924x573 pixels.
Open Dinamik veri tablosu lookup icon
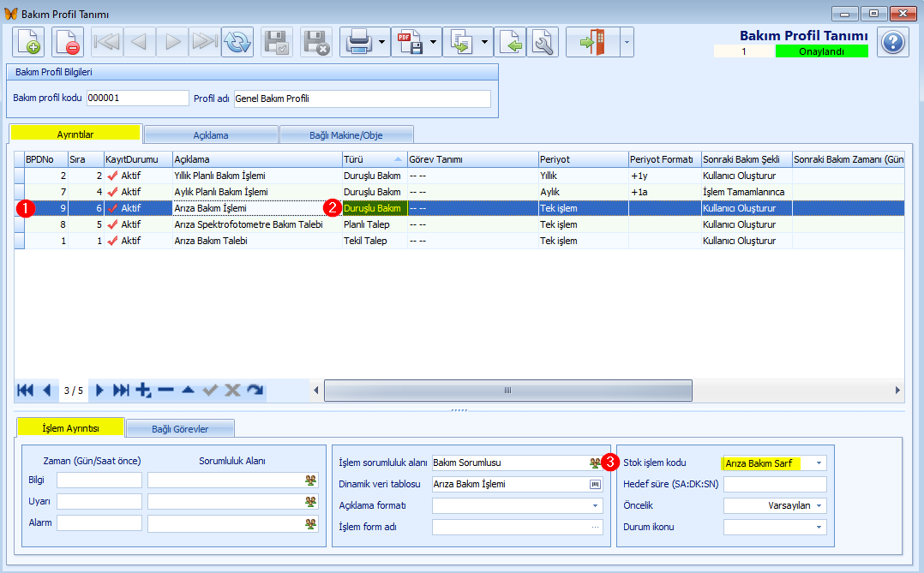[x=595, y=484]
